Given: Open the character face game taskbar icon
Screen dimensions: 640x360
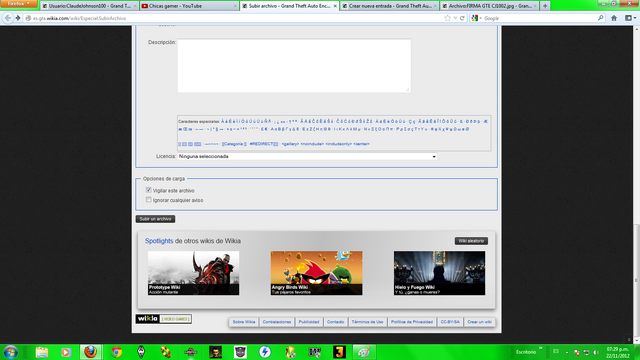Looking at the screenshot, I should coord(216,352).
